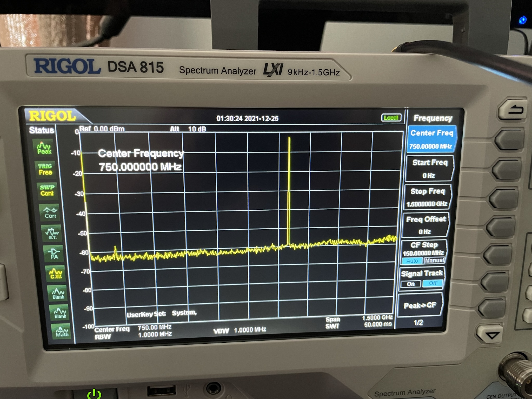Open the Start Freq menu item

pyautogui.click(x=429, y=168)
